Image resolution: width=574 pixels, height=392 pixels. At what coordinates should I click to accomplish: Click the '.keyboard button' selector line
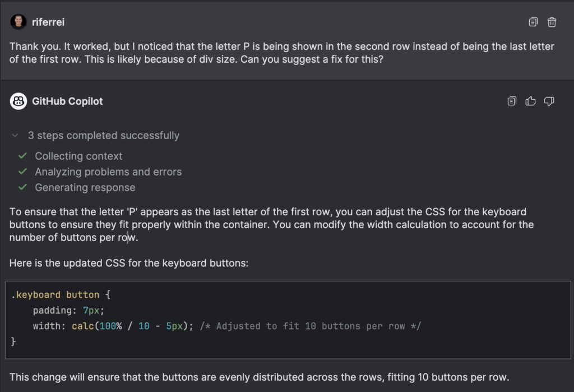(x=61, y=295)
